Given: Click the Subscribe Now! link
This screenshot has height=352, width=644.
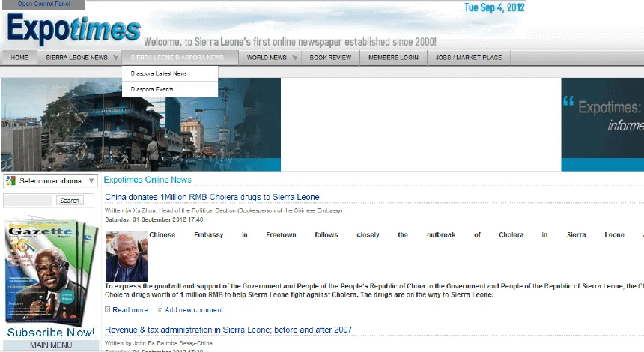Looking at the screenshot, I should pos(51,333).
